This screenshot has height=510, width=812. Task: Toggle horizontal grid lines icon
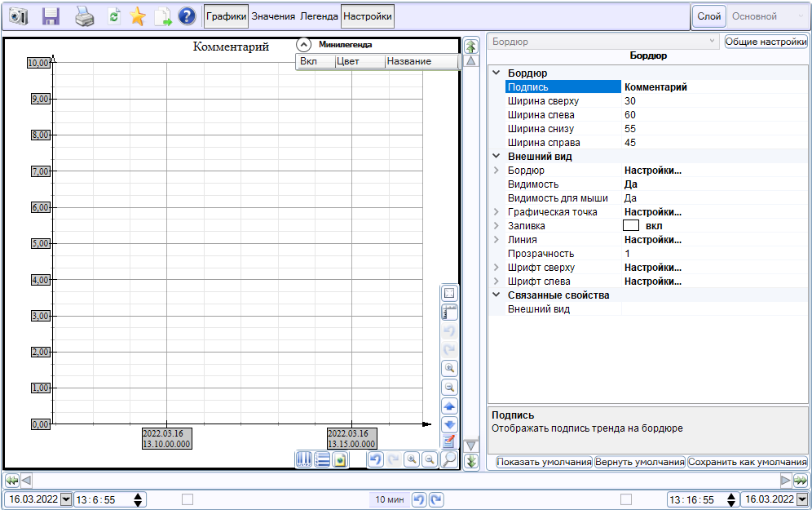(322, 459)
